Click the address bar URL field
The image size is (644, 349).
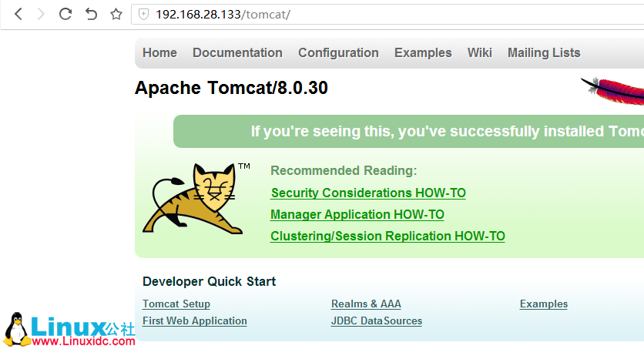387,15
